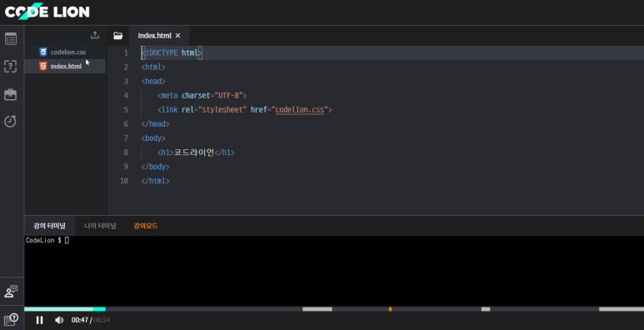Switch to the 강의 터미널 tab
644x330 pixels.
[50, 226]
